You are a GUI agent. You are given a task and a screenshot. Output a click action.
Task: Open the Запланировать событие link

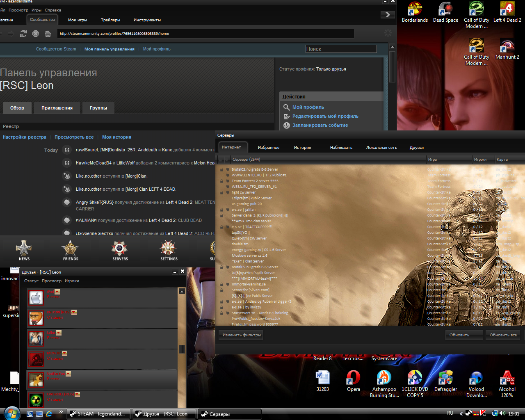(320, 126)
